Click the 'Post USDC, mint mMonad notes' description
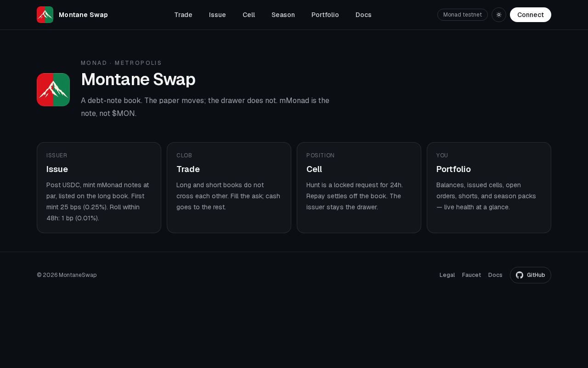The width and height of the screenshot is (588, 368). pos(98,201)
